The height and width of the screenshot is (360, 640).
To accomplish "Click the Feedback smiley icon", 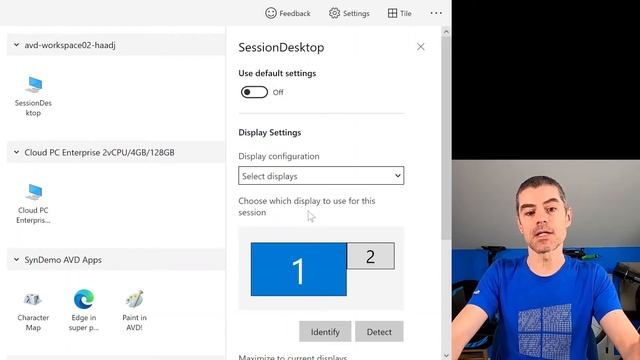I will 271,13.
